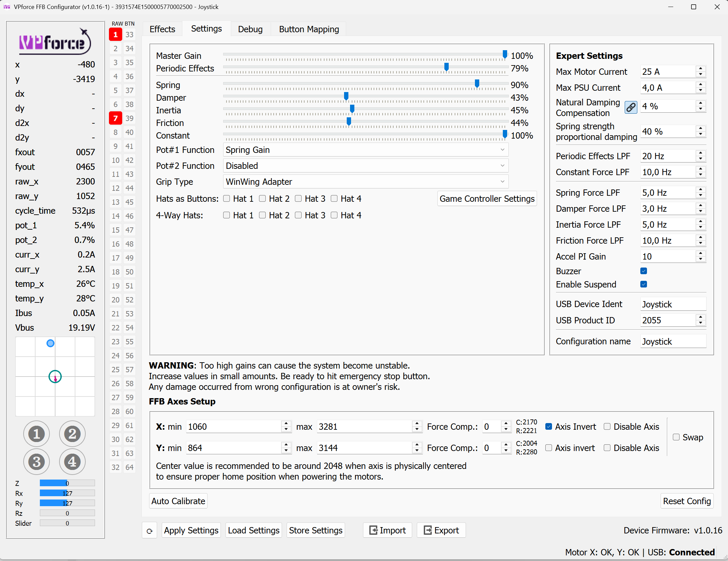
Task: Click the Import button
Action: (x=387, y=530)
